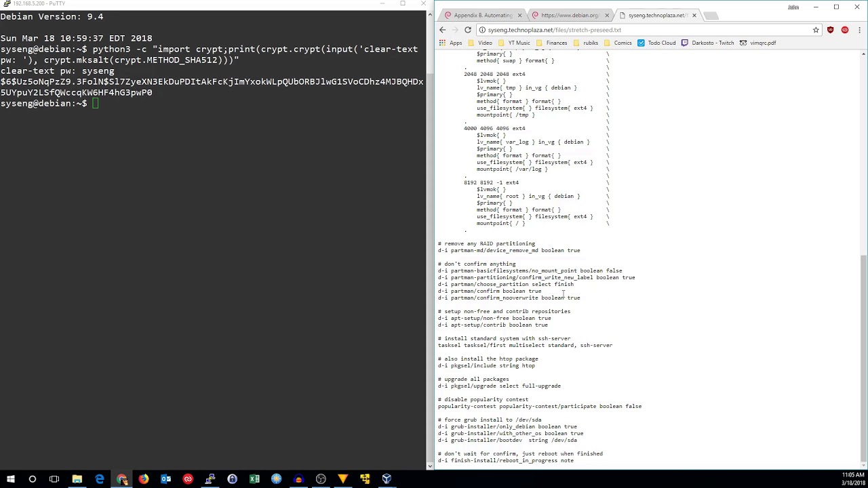Click the terminal prompt cursor in PuTTY
The width and height of the screenshot is (868, 488).
click(96, 103)
